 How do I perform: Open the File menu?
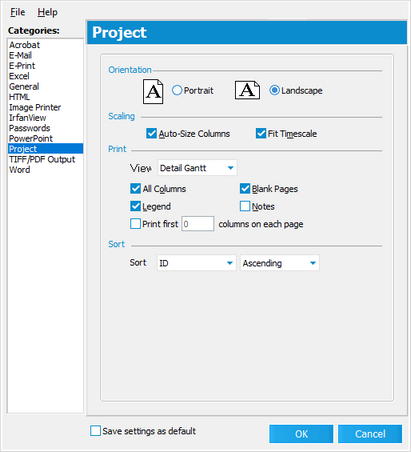tap(17, 12)
